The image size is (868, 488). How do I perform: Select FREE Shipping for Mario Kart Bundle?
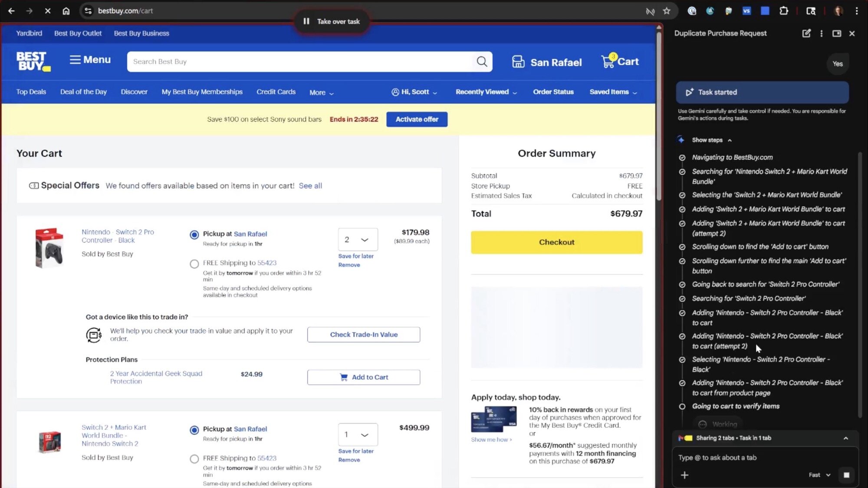coord(194,459)
